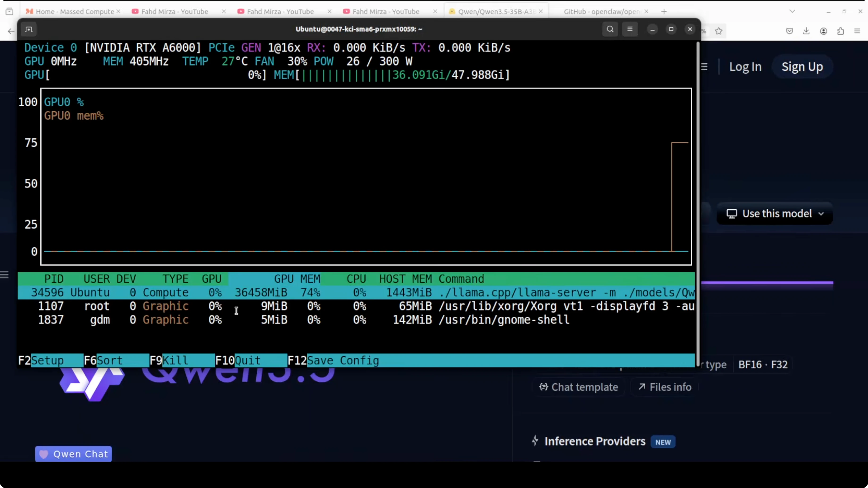Click the new terminal tab icon

point(29,30)
